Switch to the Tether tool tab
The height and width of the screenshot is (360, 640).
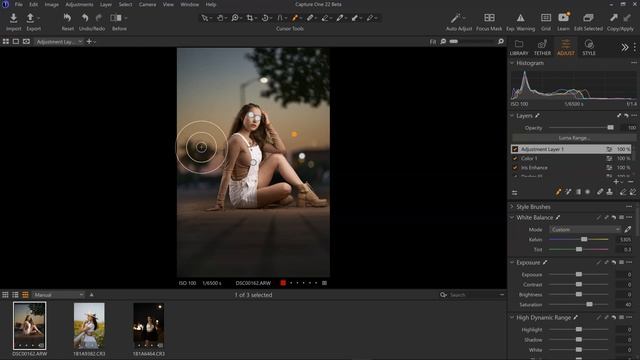click(542, 48)
